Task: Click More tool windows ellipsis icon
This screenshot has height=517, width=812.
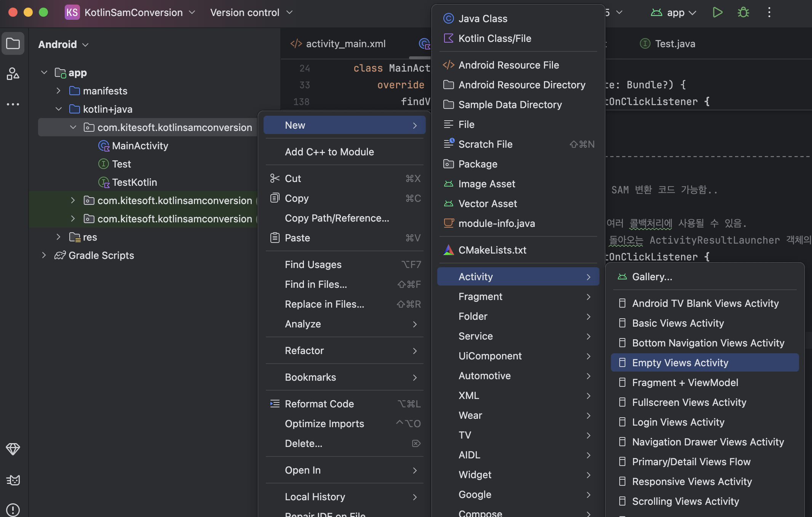Action: pyautogui.click(x=13, y=104)
